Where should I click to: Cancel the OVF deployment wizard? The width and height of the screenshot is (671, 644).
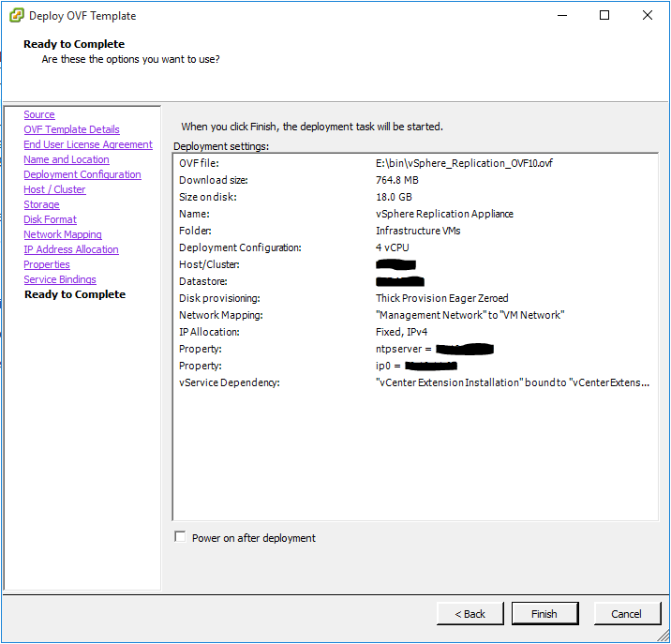[x=627, y=614]
